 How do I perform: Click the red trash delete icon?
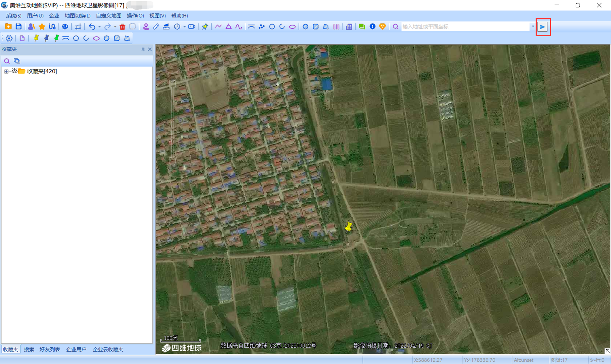coord(122,27)
